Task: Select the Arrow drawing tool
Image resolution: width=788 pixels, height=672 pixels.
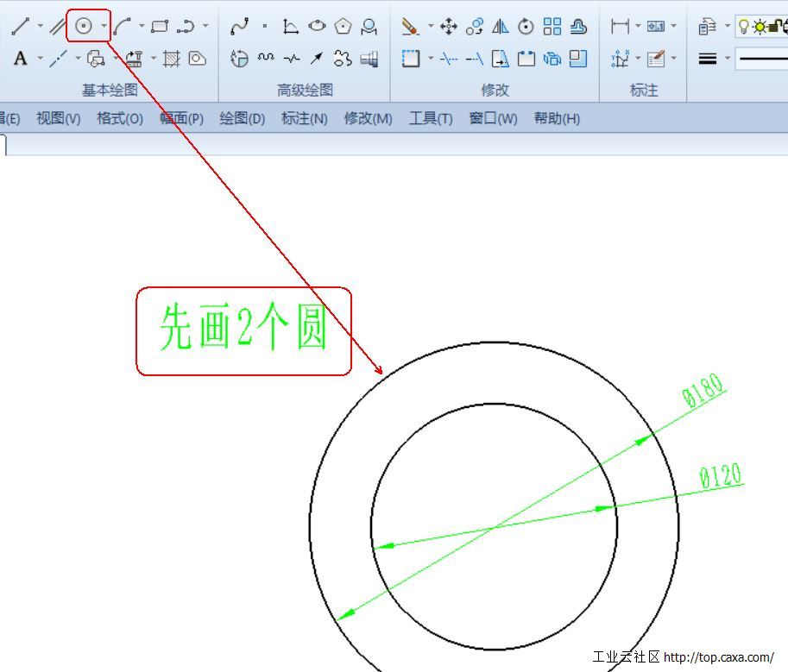Action: pyautogui.click(x=317, y=59)
